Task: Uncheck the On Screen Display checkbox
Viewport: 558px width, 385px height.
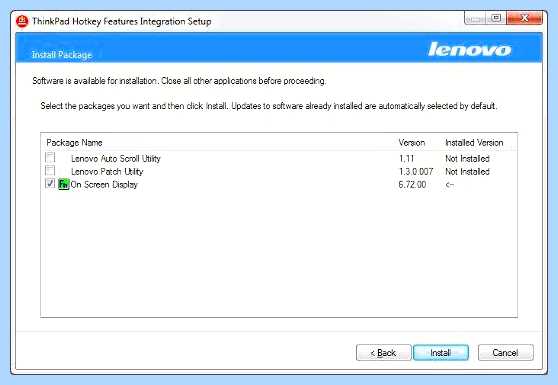Action: tap(50, 184)
